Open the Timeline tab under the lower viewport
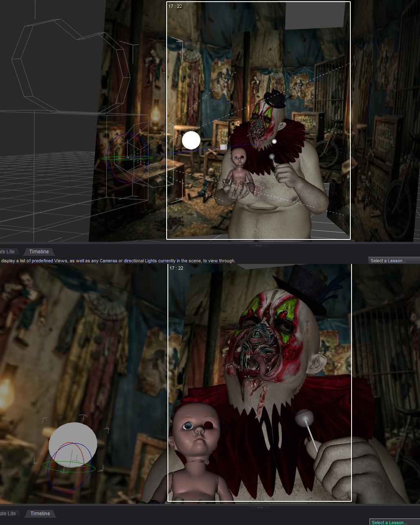Image resolution: width=420 pixels, height=525 pixels. (x=40, y=514)
